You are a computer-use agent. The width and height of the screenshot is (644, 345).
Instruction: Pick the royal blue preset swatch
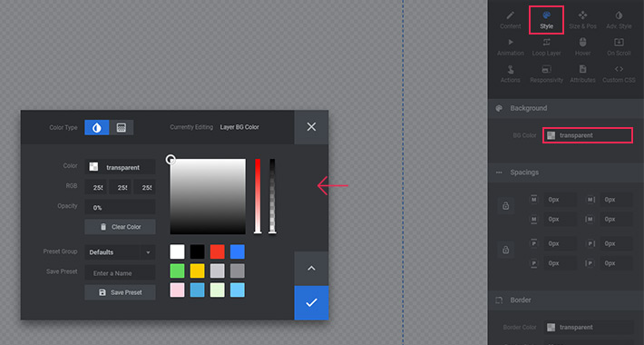tap(238, 251)
